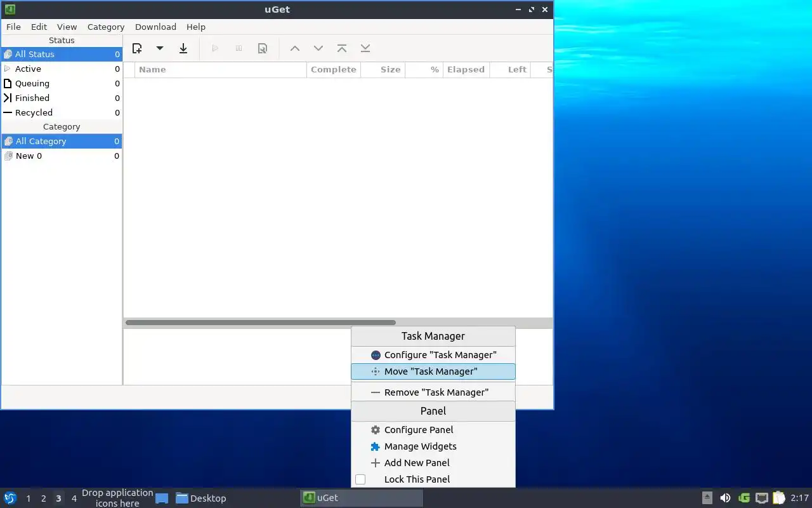Open the Download menu
812x508 pixels.
point(155,27)
